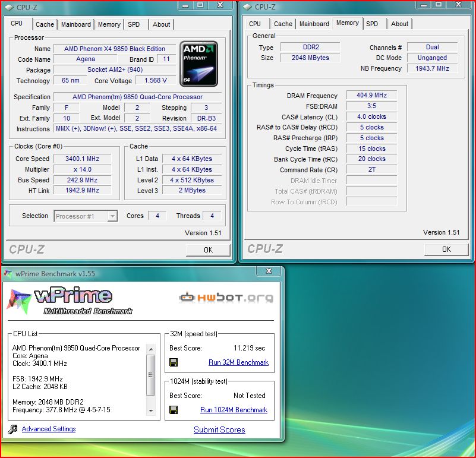This screenshot has height=458, width=476.
Task: Click the Threads count value
Action: (212, 216)
